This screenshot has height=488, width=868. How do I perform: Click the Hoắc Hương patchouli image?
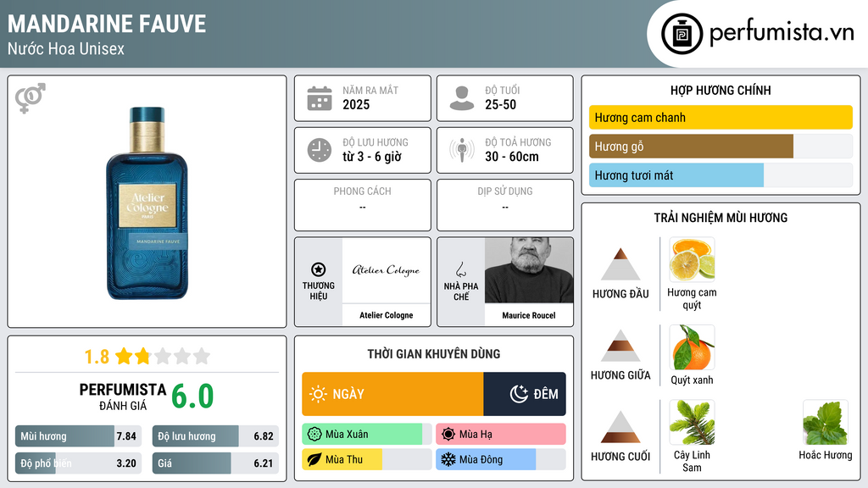click(826, 422)
